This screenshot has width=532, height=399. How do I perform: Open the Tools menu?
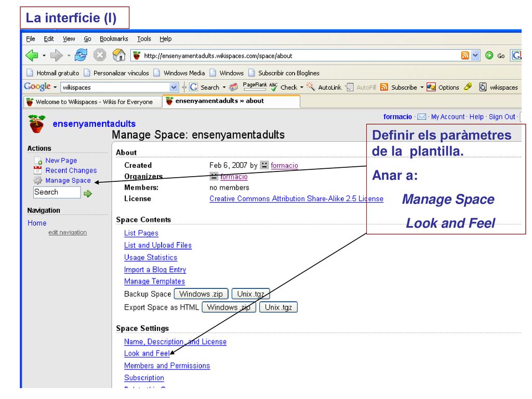144,38
